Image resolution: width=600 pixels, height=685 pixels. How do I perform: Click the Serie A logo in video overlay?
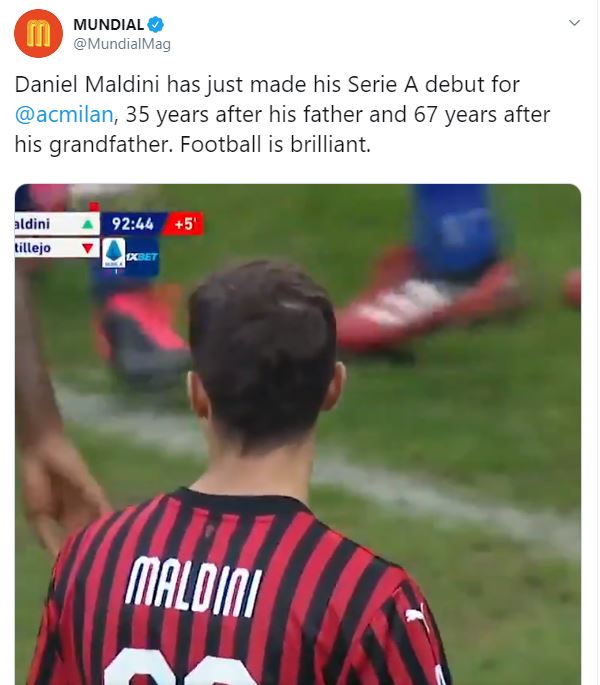click(114, 253)
